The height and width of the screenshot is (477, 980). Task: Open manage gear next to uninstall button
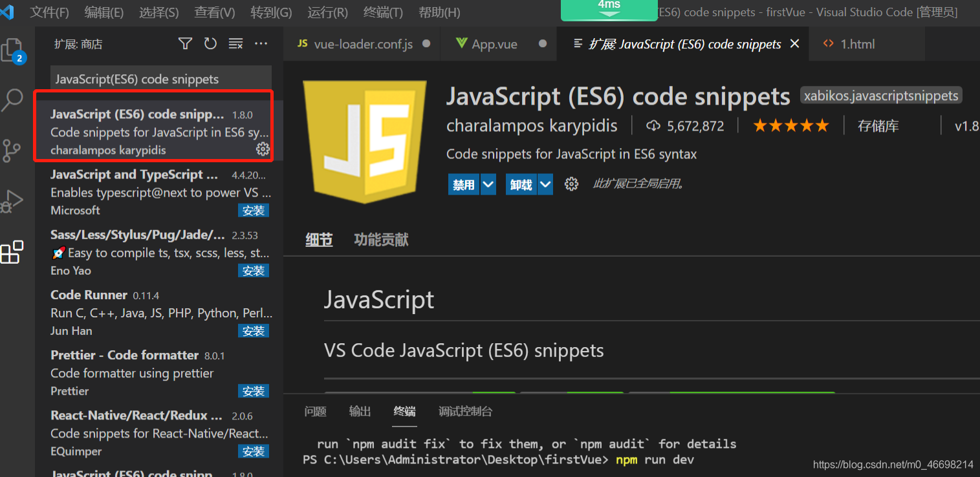(x=571, y=184)
